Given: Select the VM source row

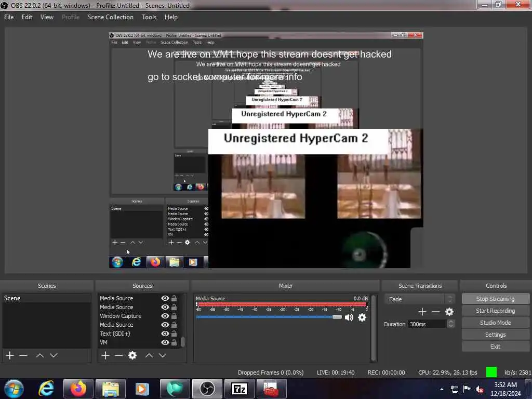Looking at the screenshot, I should 139,342.
